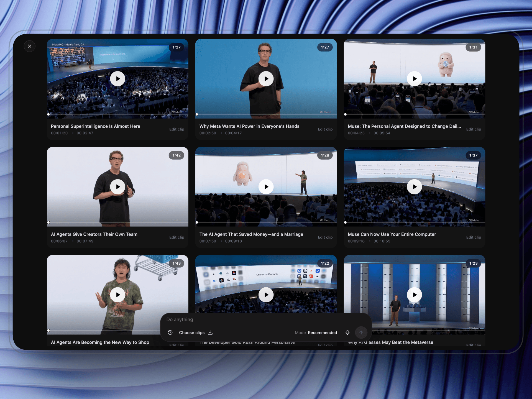This screenshot has width=532, height=399.
Task: Play the 'AI Glasses May Beat the Metaverse' clip
Action: tap(415, 295)
